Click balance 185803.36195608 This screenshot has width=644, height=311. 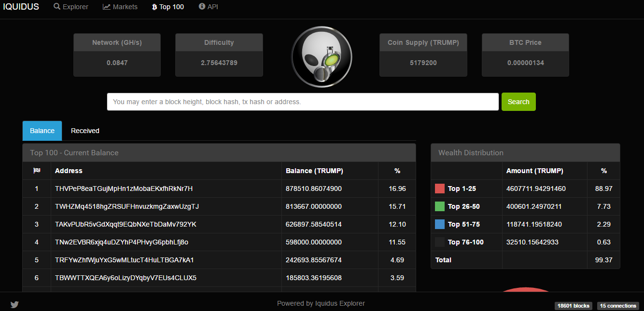[x=314, y=278]
